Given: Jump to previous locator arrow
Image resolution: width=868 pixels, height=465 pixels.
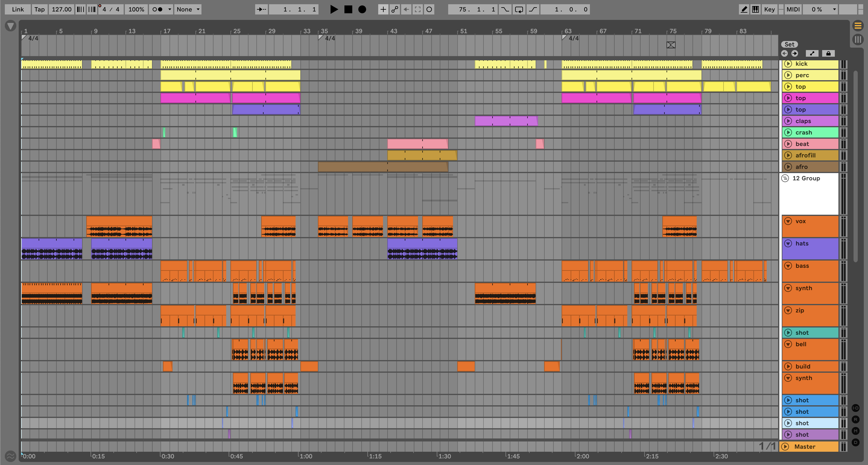Looking at the screenshot, I should click(784, 53).
